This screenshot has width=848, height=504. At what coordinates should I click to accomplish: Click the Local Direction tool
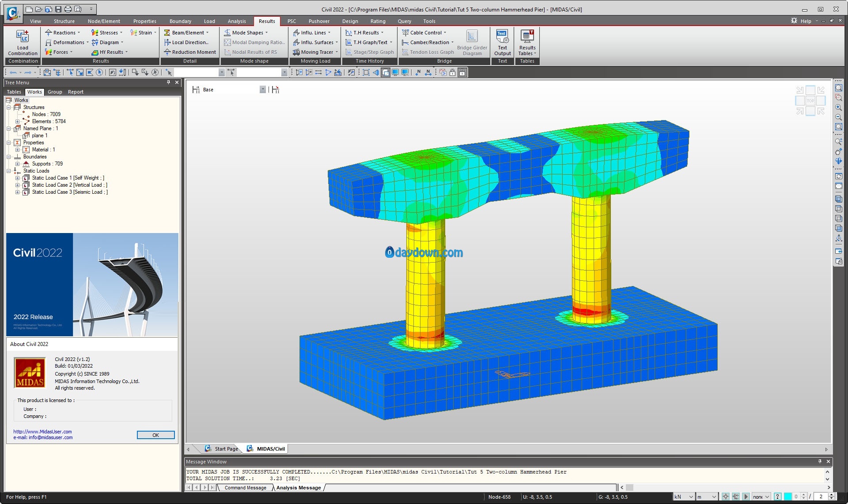click(186, 42)
